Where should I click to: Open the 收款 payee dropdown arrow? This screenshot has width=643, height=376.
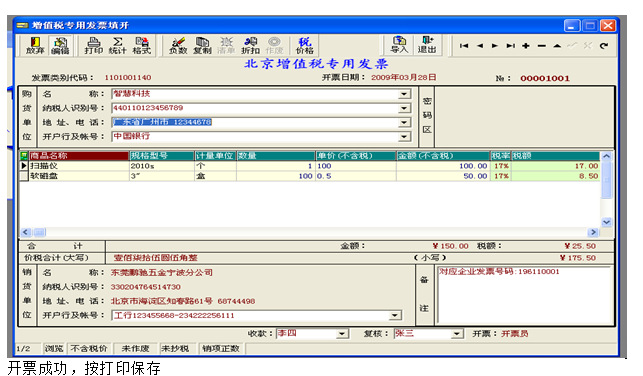tap(342, 334)
